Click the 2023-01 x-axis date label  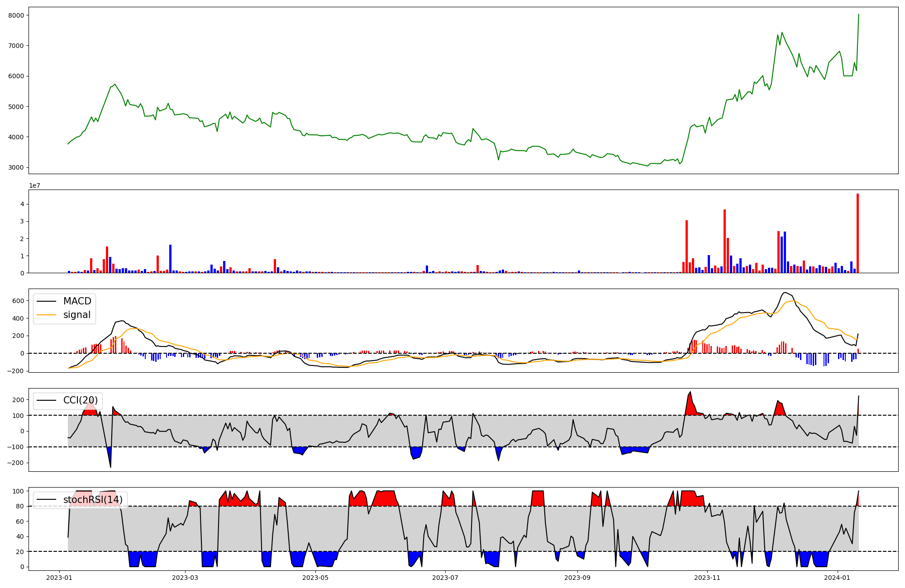click(x=60, y=578)
